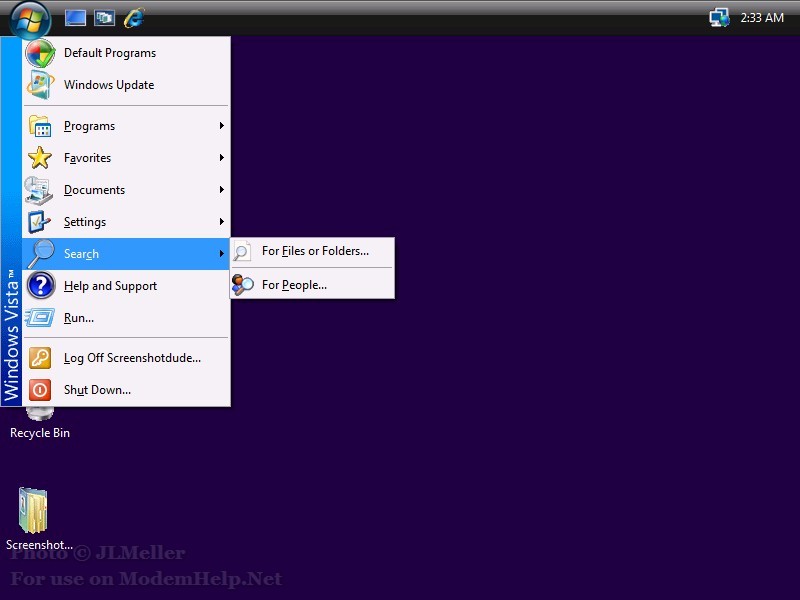Click the Programs label

tap(89, 126)
